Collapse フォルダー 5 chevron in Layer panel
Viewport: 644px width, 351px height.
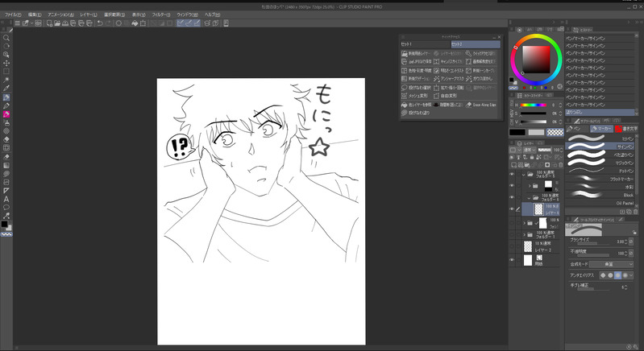tap(524, 174)
